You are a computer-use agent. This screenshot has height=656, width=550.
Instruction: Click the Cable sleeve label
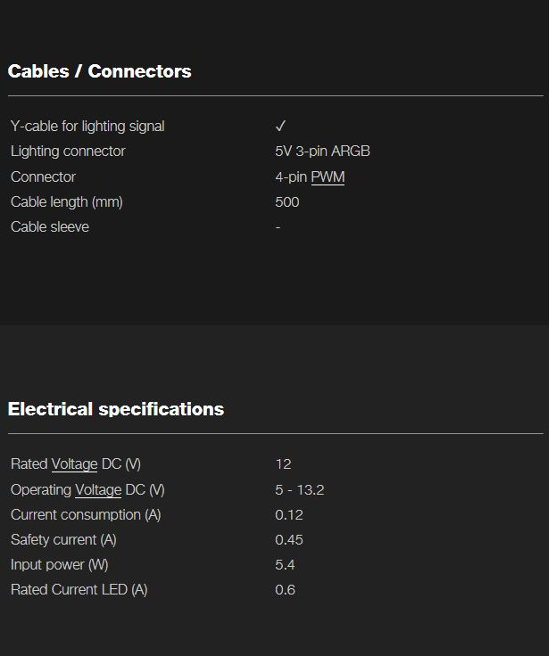point(50,227)
